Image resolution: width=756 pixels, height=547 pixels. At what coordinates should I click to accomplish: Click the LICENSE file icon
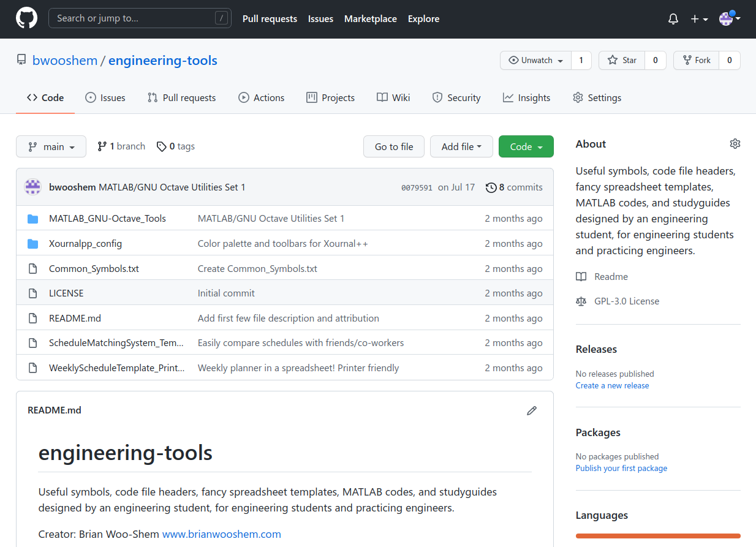[33, 293]
